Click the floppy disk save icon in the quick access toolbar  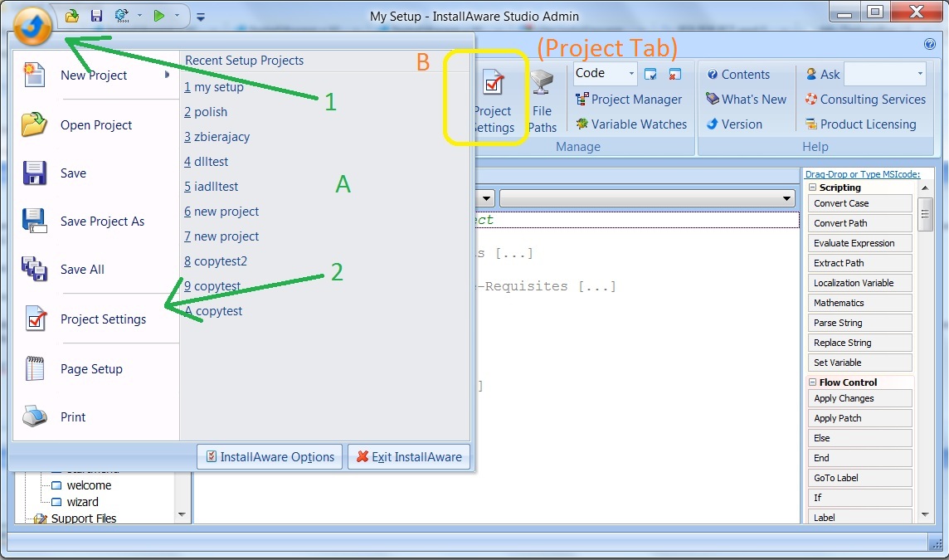(96, 16)
